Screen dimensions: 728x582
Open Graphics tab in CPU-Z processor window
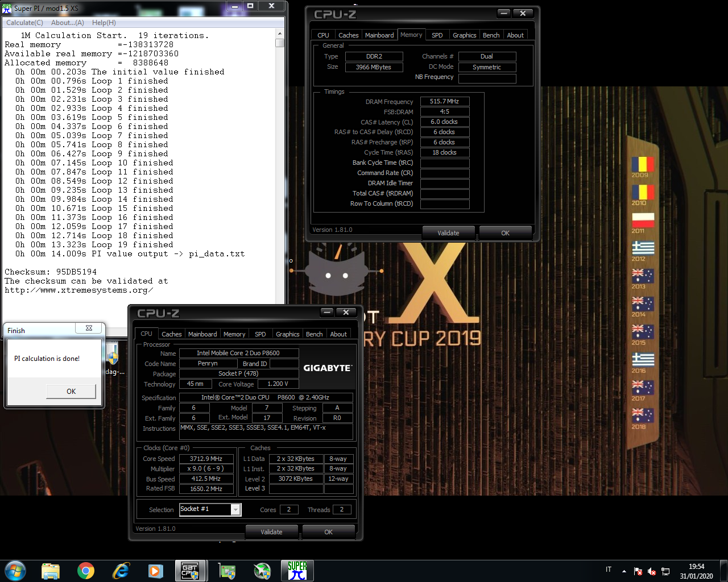[288, 334]
